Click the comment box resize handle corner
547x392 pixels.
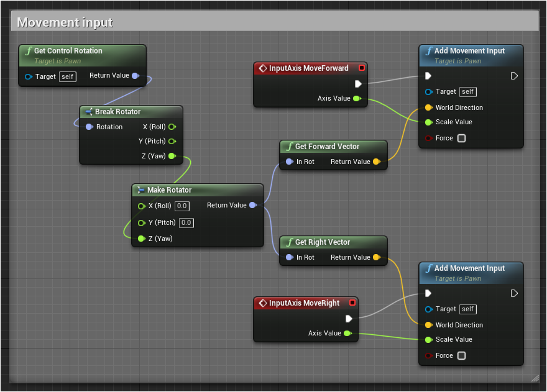click(x=535, y=377)
